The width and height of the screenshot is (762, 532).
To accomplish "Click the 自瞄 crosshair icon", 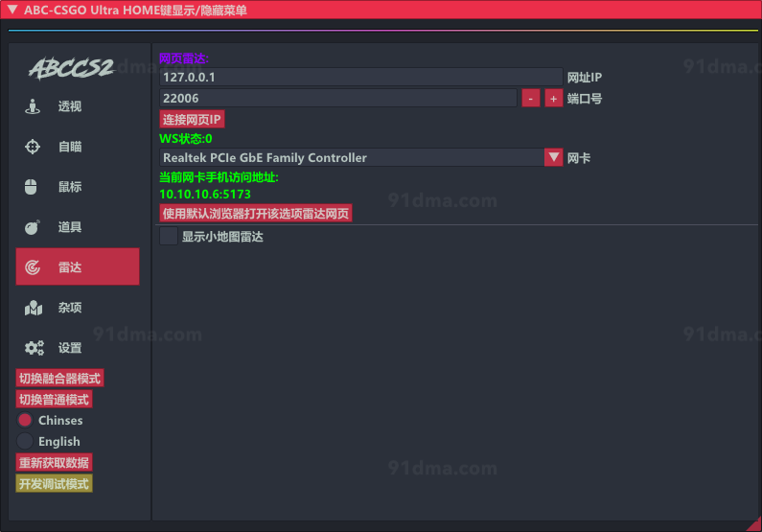I will (x=33, y=147).
